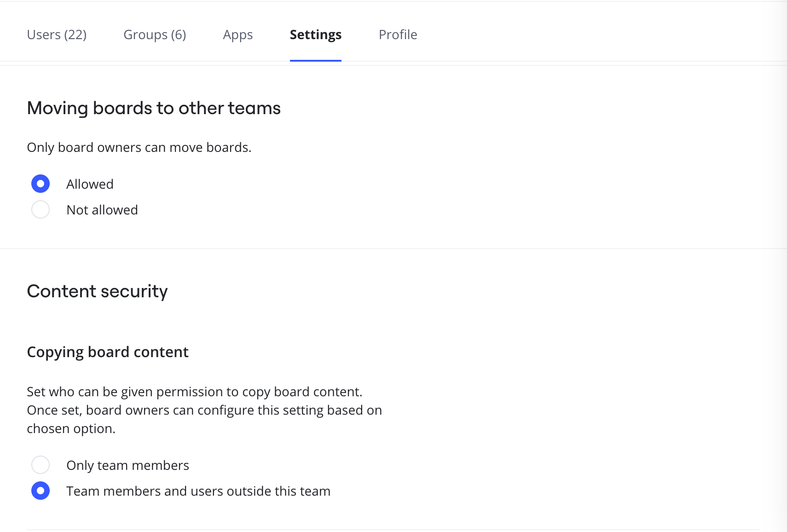787x532 pixels.
Task: Click the blue underline beneath Settings tab
Action: [315, 60]
